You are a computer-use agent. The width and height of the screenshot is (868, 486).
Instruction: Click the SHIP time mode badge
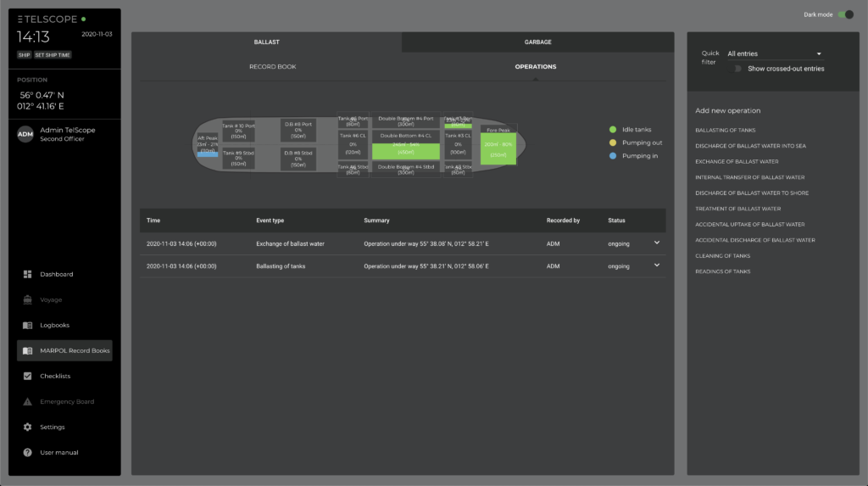pyautogui.click(x=24, y=55)
